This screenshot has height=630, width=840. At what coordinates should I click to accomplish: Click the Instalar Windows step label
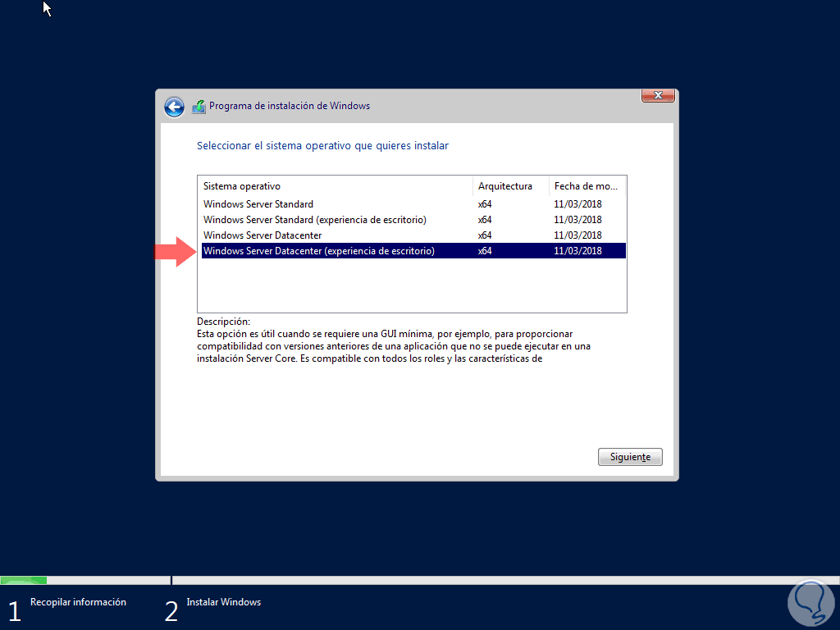[x=223, y=602]
